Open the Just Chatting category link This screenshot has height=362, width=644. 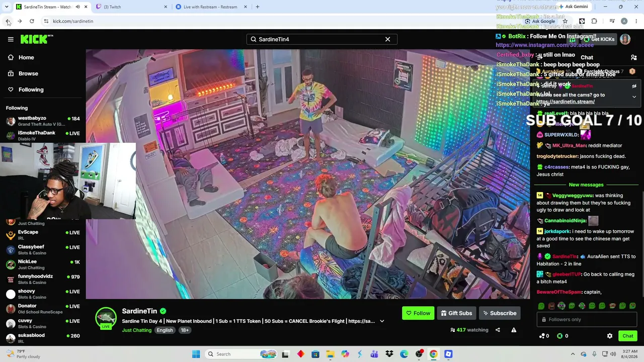pyautogui.click(x=136, y=330)
